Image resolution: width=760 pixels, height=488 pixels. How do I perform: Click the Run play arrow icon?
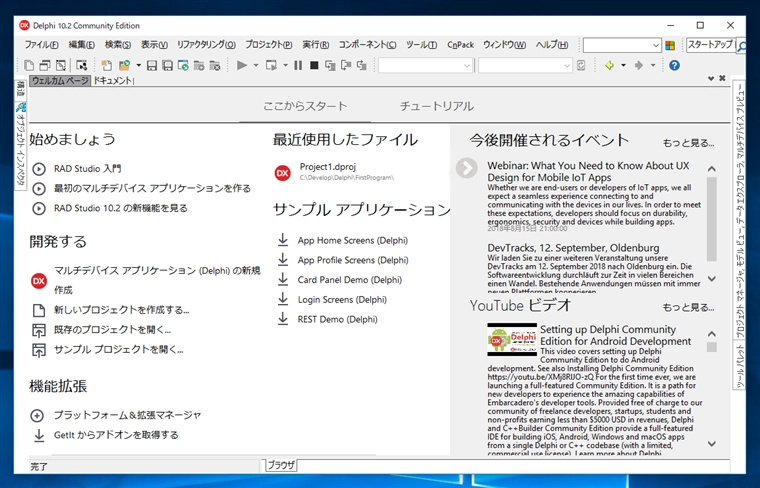[241, 65]
